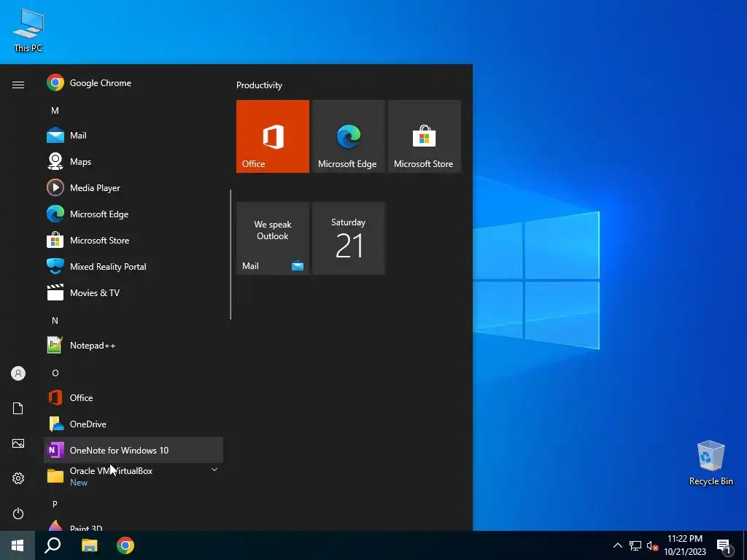Image resolution: width=747 pixels, height=560 pixels.
Task: Launch Mail from the app list
Action: click(133, 135)
